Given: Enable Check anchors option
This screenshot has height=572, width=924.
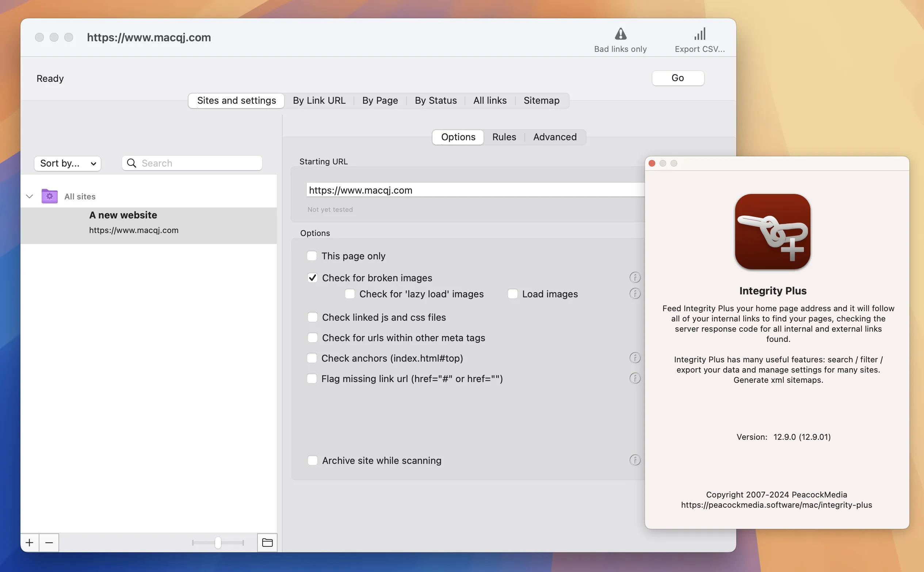Looking at the screenshot, I should coord(312,358).
